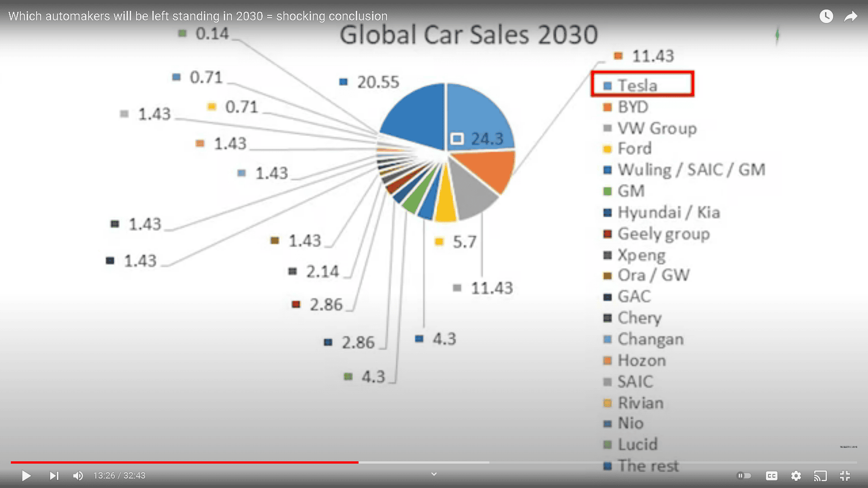Play the video
Viewport: 868px width, 488px height.
click(26, 476)
